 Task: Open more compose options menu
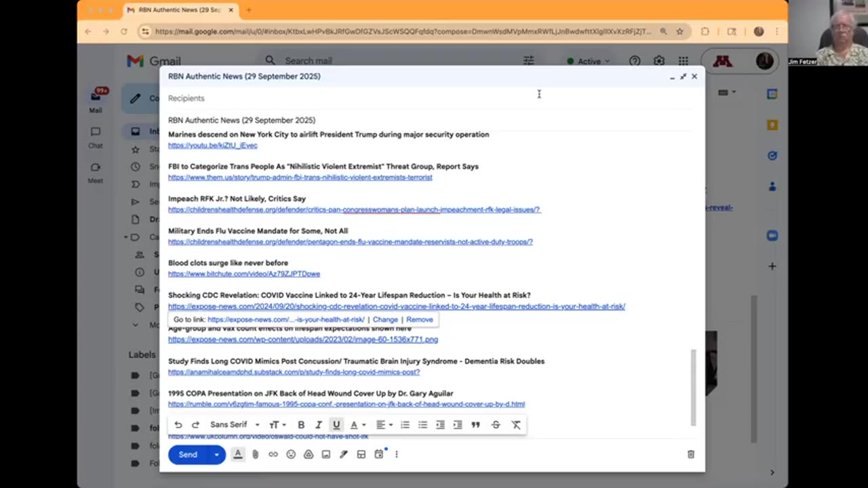click(x=397, y=454)
